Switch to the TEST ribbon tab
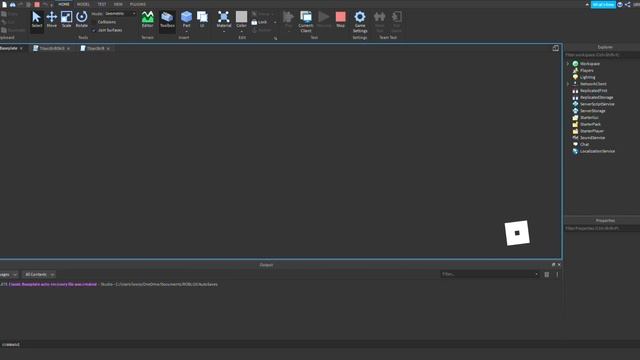This screenshot has width=640, height=360. (x=102, y=4)
